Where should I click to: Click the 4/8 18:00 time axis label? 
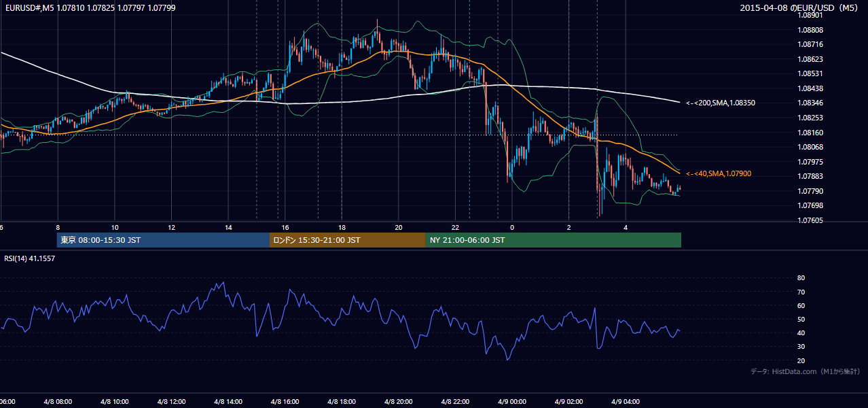[342, 401]
